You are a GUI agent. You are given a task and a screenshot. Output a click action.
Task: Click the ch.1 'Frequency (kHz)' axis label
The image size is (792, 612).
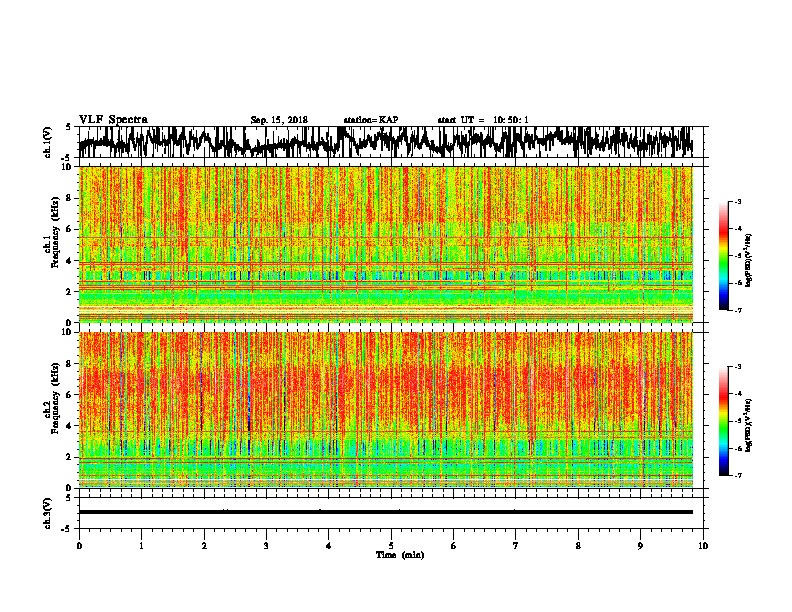56,232
